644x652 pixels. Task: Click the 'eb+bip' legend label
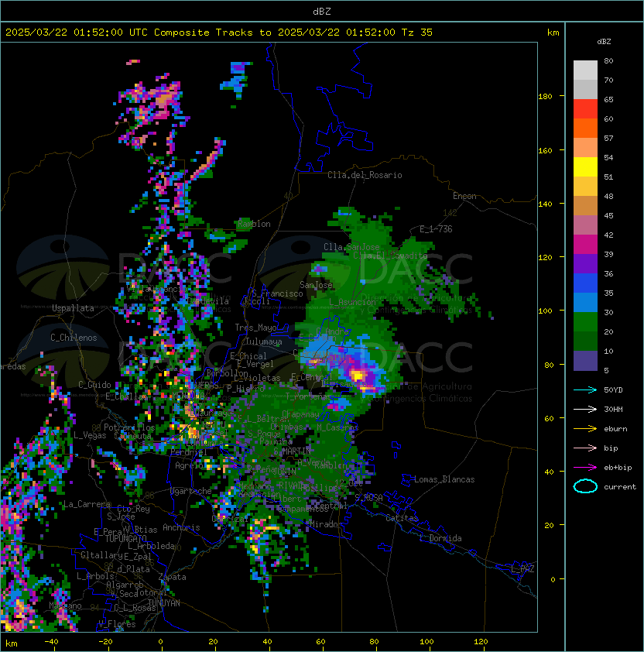point(618,468)
